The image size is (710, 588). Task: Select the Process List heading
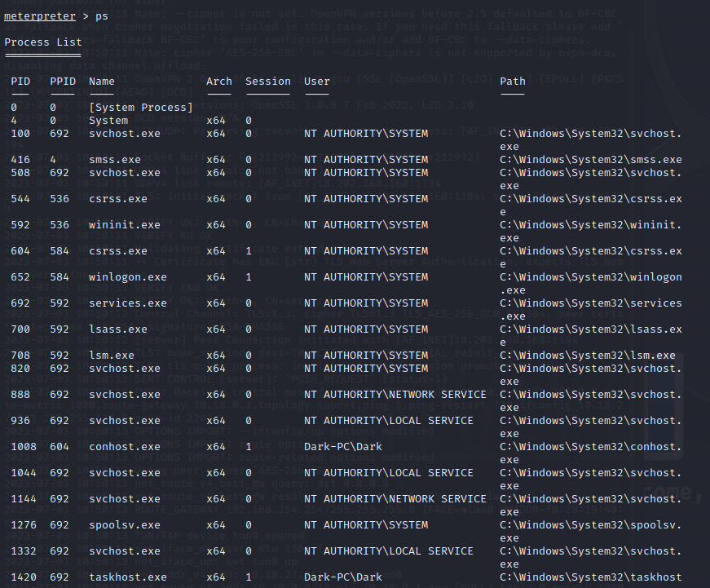click(43, 42)
